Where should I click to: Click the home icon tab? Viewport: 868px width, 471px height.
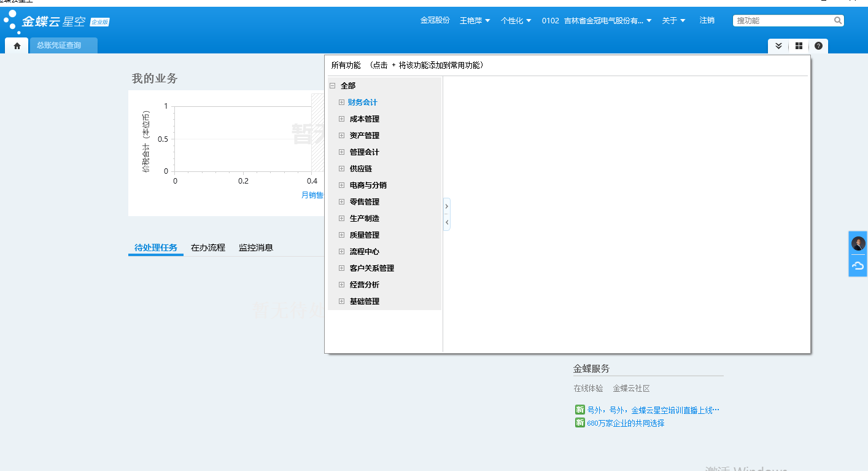(x=17, y=45)
